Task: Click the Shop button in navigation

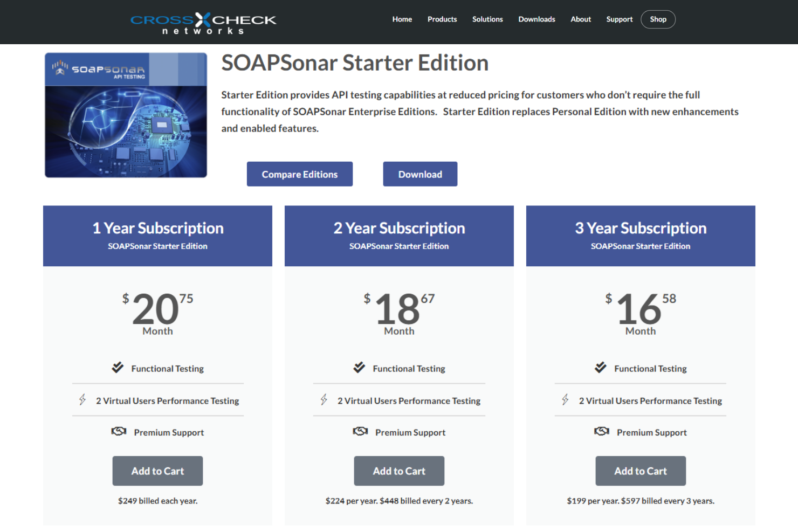Action: click(x=658, y=19)
